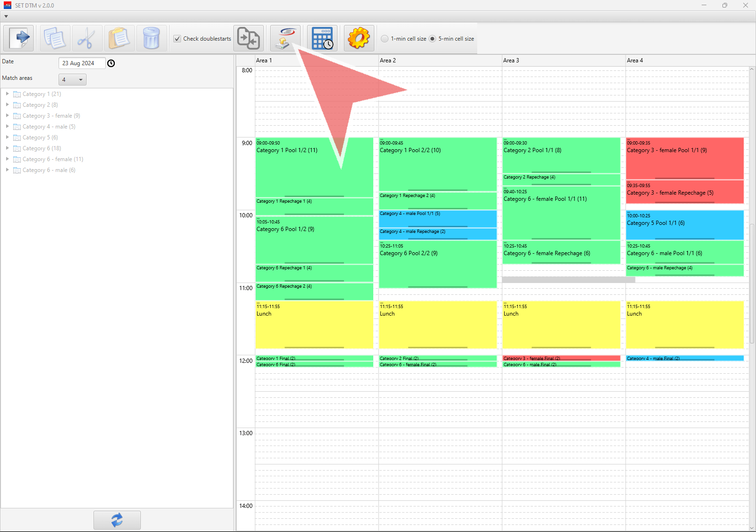Select the 5-min cell size option
Viewport: 756px width, 532px height.
(432, 39)
